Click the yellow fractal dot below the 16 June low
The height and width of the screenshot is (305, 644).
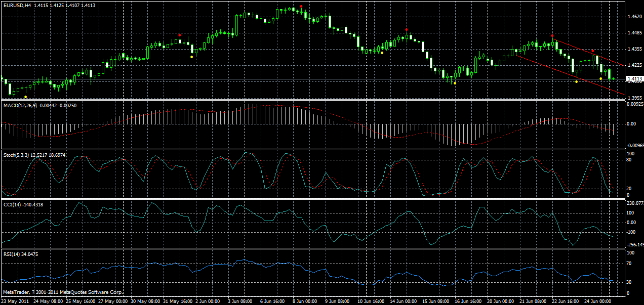(x=455, y=83)
